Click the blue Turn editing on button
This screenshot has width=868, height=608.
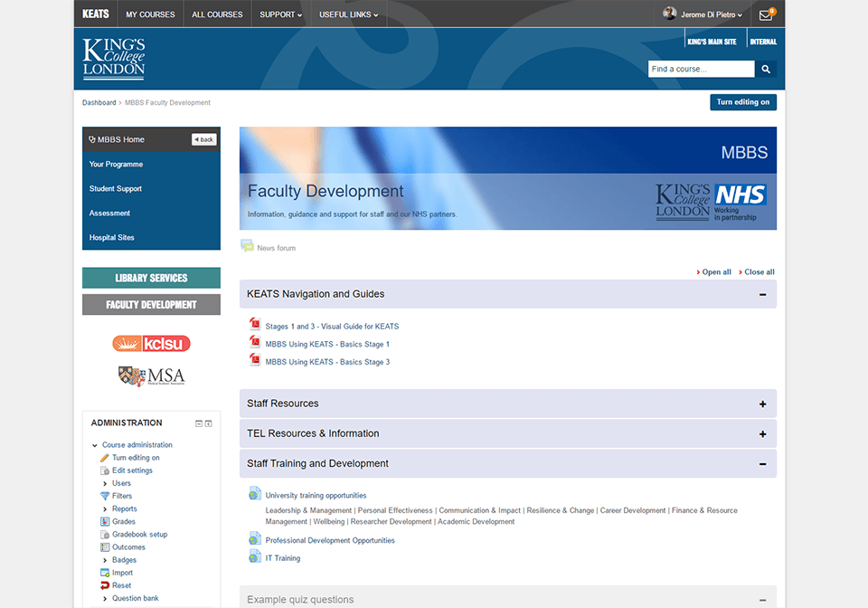(743, 102)
